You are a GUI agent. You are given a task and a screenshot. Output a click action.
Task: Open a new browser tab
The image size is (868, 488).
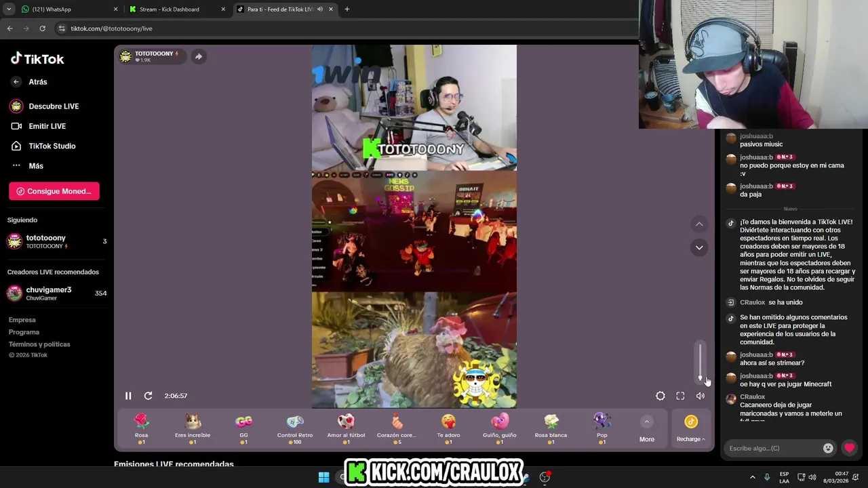point(347,9)
